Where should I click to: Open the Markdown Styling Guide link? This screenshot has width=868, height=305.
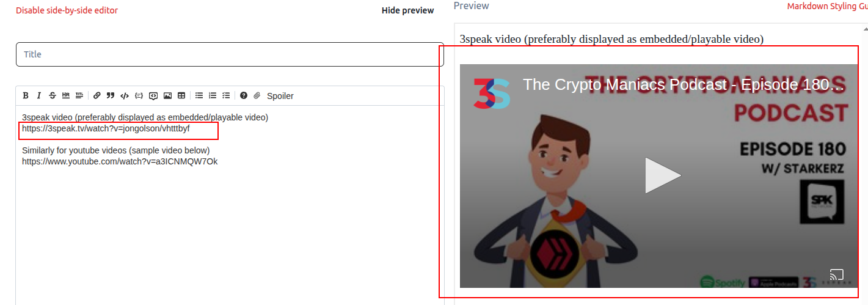point(828,6)
